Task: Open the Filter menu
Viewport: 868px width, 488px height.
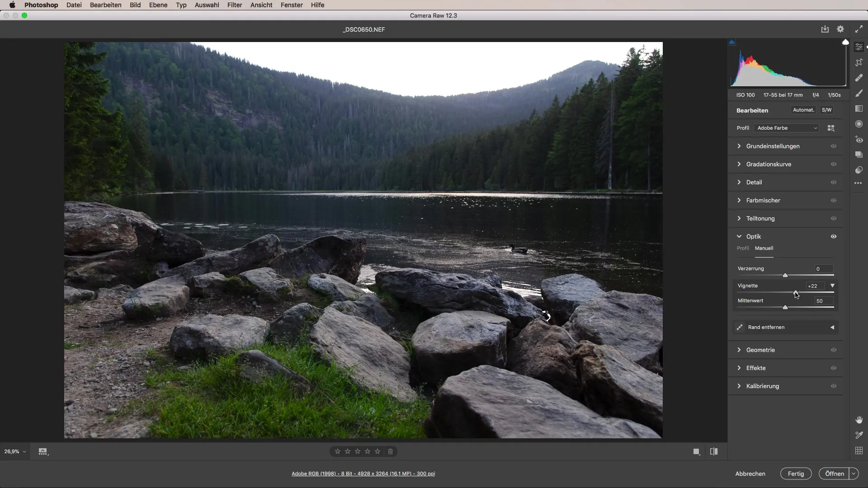Action: click(235, 5)
